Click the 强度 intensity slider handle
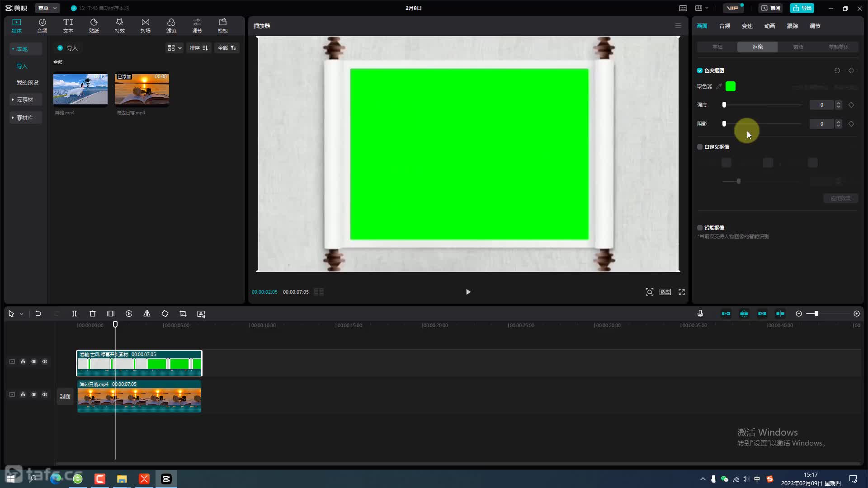Viewport: 868px width, 488px height. [x=724, y=105]
